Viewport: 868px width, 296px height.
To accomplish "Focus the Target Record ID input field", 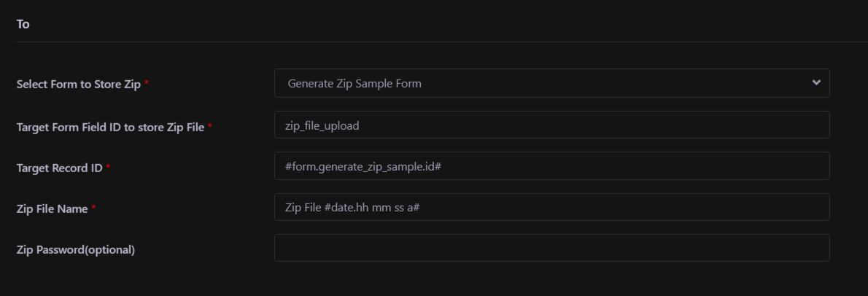I will click(x=551, y=166).
